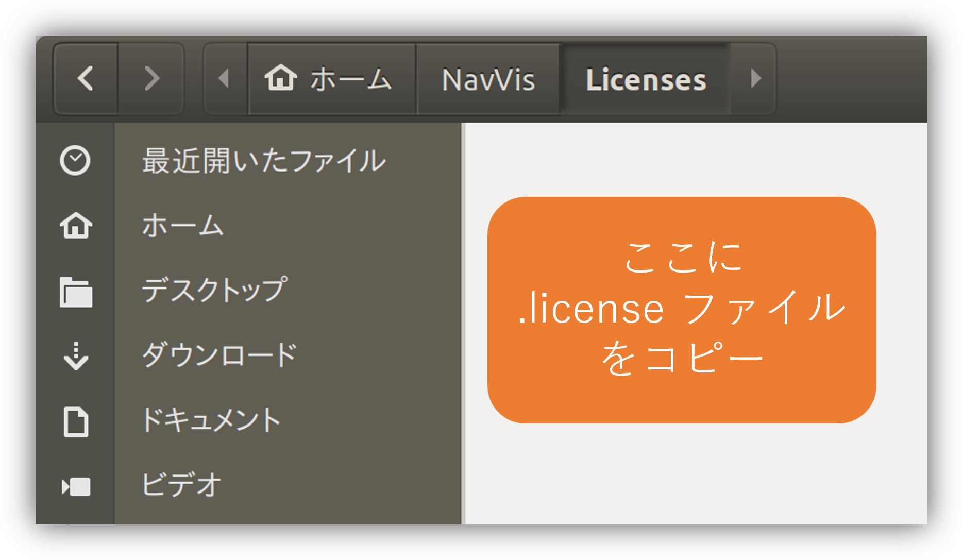Image resolution: width=963 pixels, height=560 pixels.
Task: Open ビデオ in the sidebar
Action: [x=181, y=485]
